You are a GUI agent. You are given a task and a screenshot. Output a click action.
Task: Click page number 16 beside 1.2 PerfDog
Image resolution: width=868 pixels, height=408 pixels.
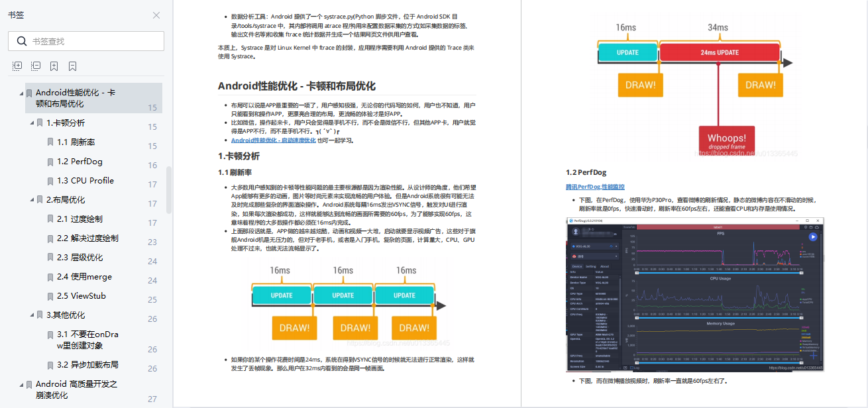click(152, 166)
